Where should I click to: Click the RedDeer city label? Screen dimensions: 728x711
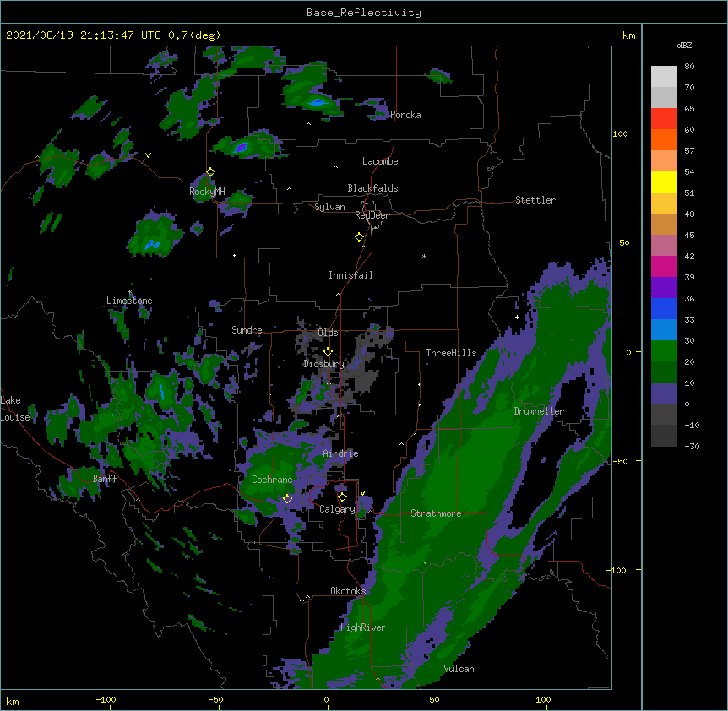coord(372,215)
